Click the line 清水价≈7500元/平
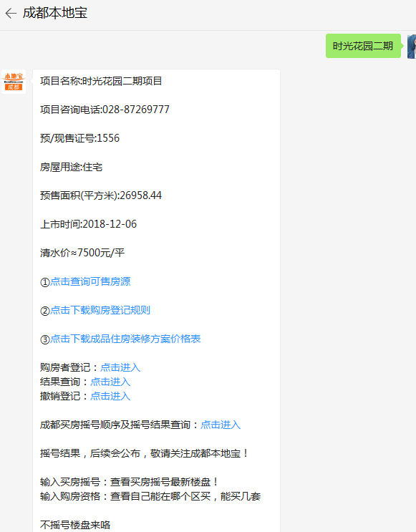Viewport: 416px width, 532px height. [82, 253]
